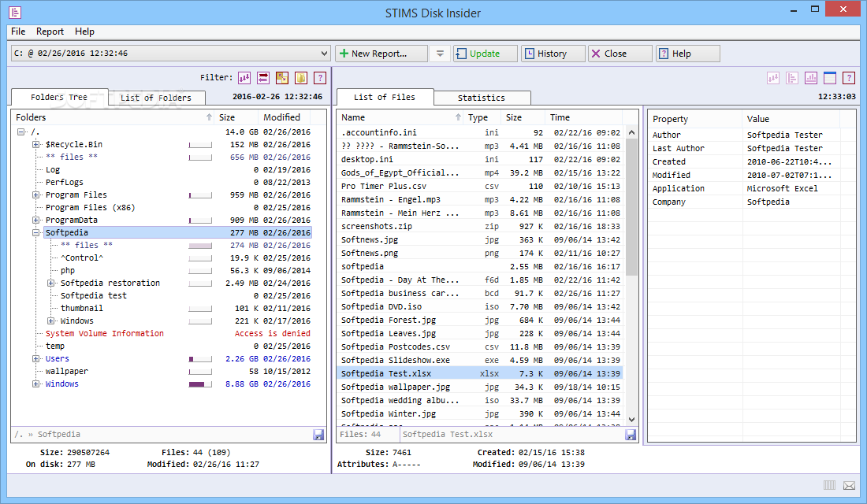Click the question mark icon beside Filter icons
This screenshot has height=504, width=867.
coord(320,77)
